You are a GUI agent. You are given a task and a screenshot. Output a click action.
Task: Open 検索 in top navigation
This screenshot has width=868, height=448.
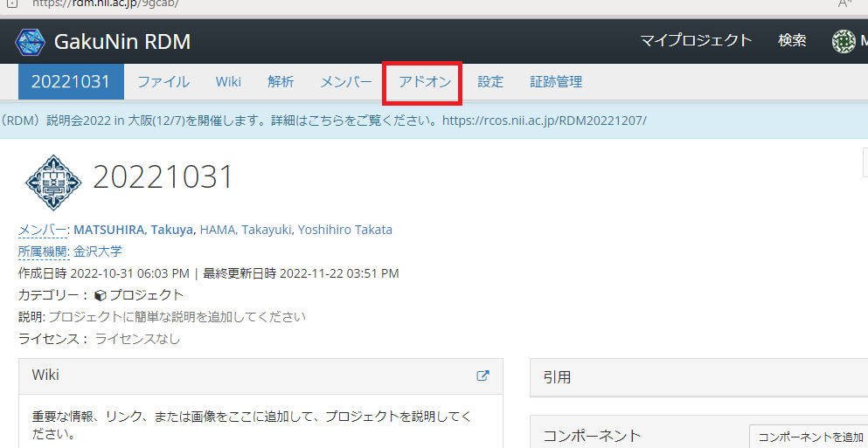coord(792,40)
